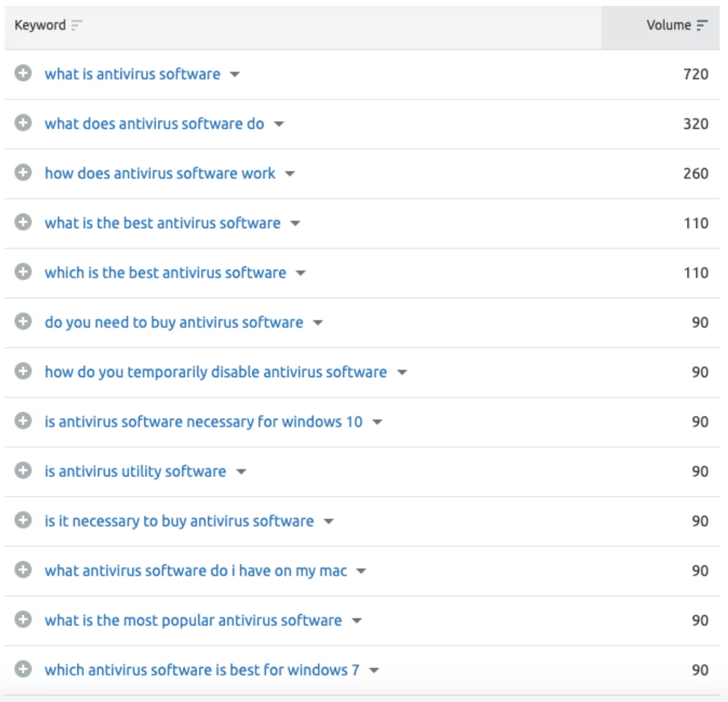The height and width of the screenshot is (702, 728).
Task: Add "do you need to buy antivirus software"
Action: [x=23, y=322]
